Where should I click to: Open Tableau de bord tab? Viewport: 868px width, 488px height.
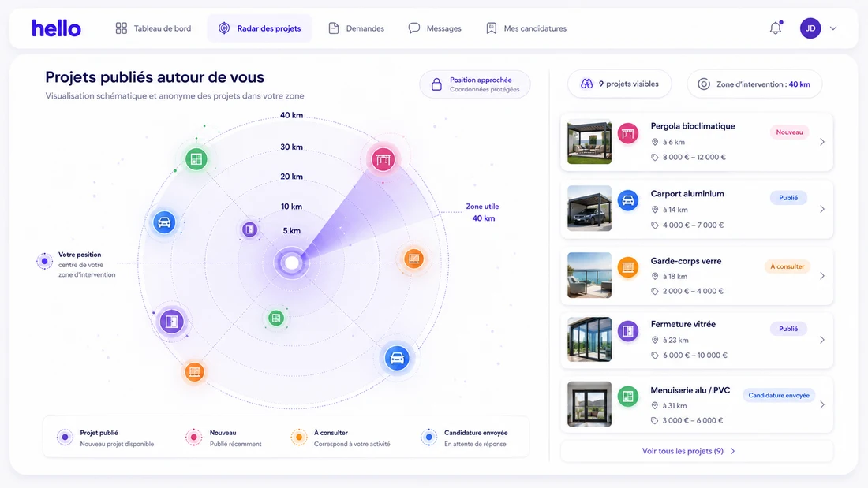pos(153,28)
